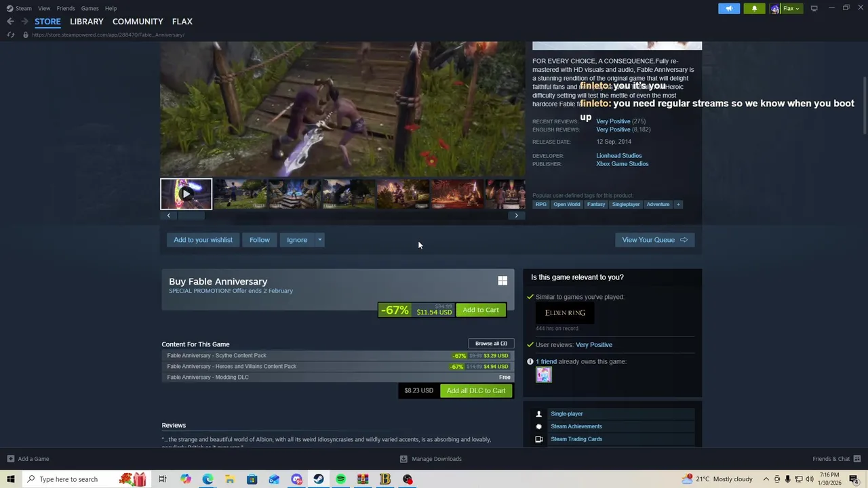Open Task View on the taskbar
The image size is (868, 488).
tap(163, 479)
